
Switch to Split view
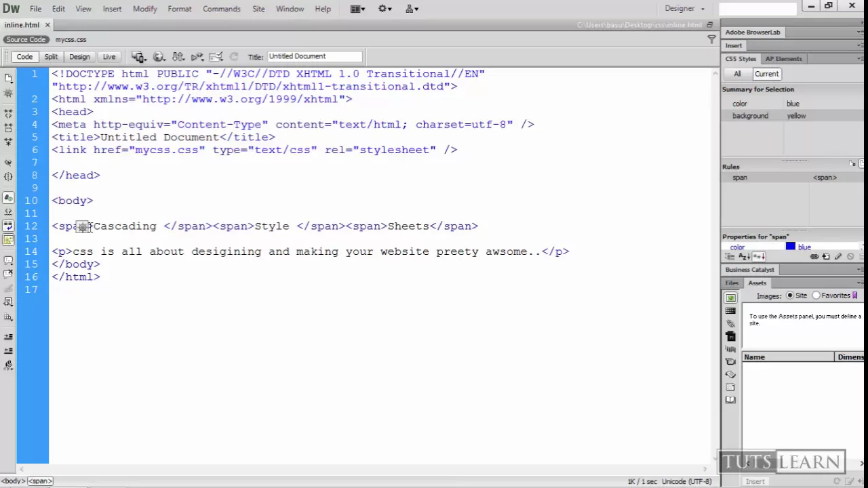click(x=51, y=57)
